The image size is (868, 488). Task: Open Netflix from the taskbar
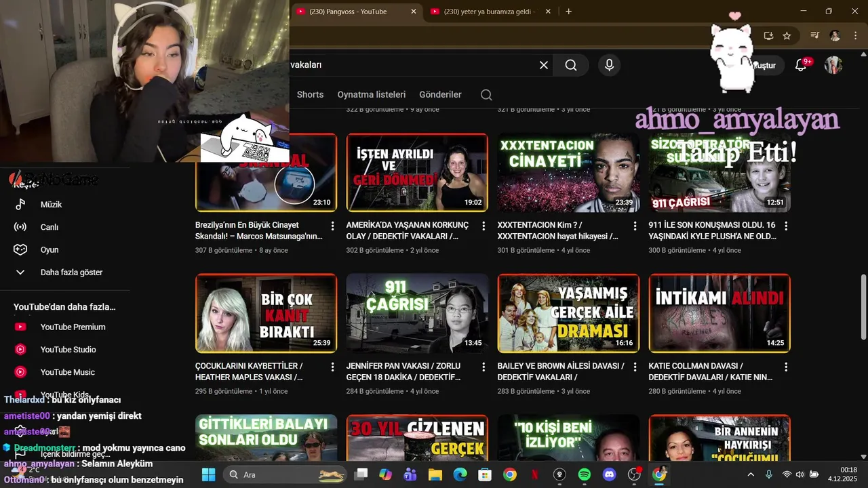click(535, 474)
